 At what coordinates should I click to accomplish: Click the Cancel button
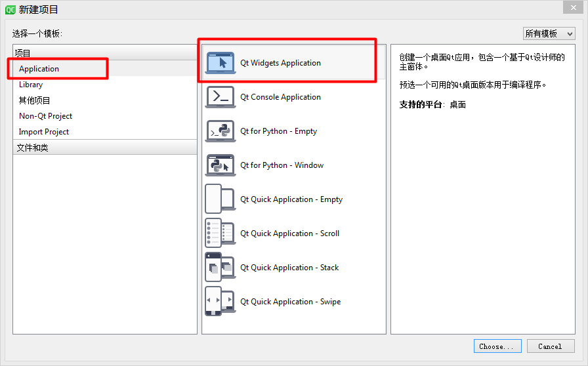551,346
